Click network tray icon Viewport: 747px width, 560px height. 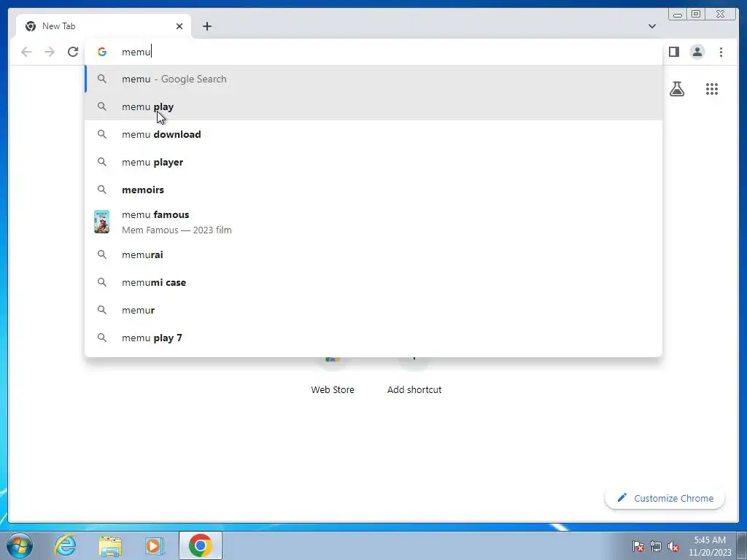[656, 546]
